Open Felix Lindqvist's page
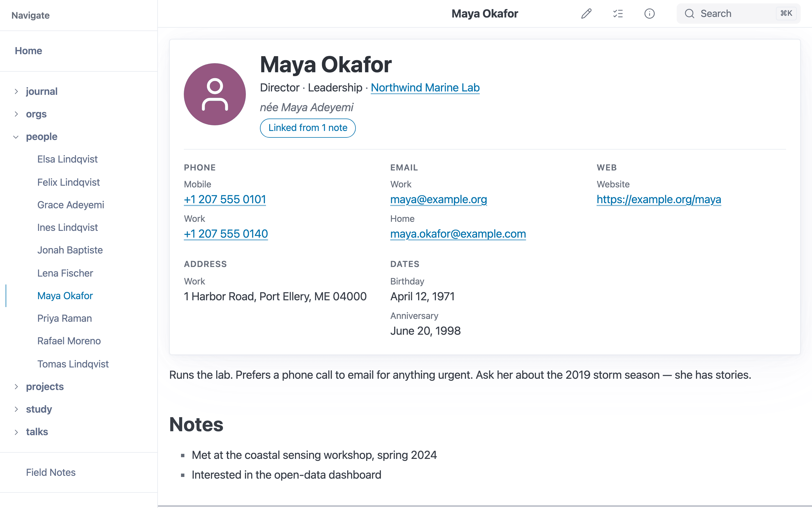This screenshot has height=508, width=812. [x=69, y=182]
